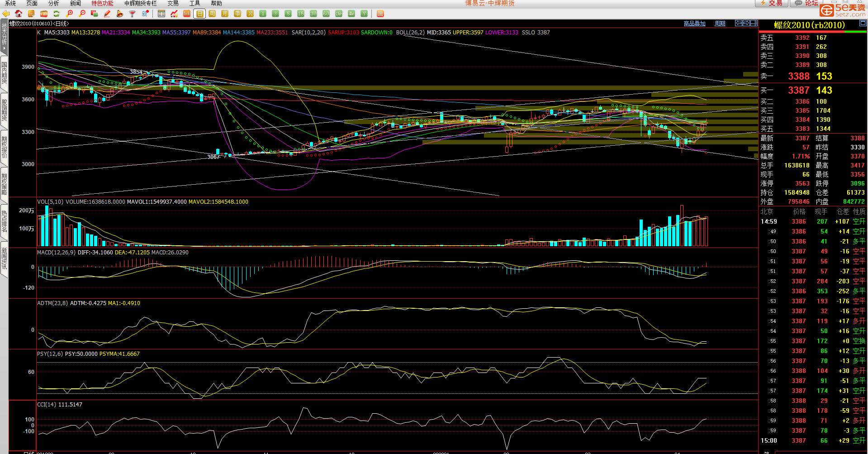This screenshot has width=868, height=454.
Task: Toggle the side panel layout icon
Action: pyautogui.click(x=754, y=23)
